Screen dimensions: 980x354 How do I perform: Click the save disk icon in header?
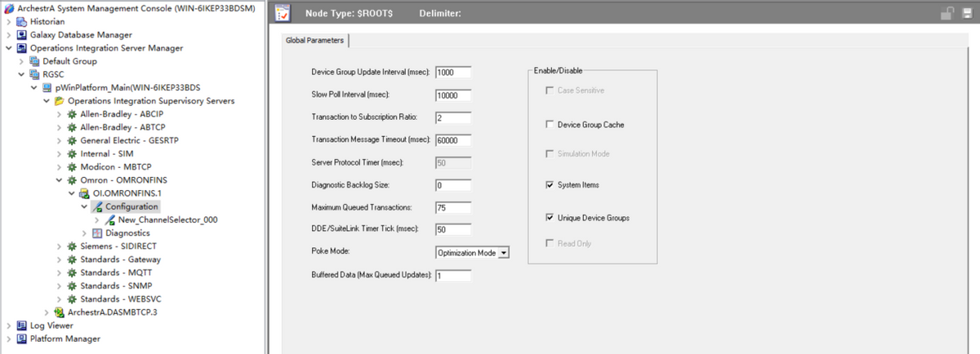coord(967,14)
